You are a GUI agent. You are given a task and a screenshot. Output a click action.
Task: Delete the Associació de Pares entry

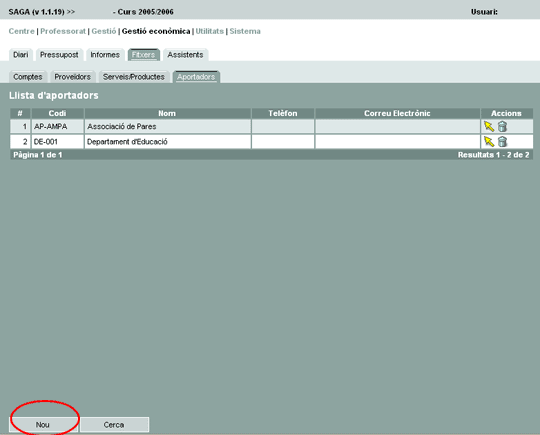pyautogui.click(x=502, y=126)
